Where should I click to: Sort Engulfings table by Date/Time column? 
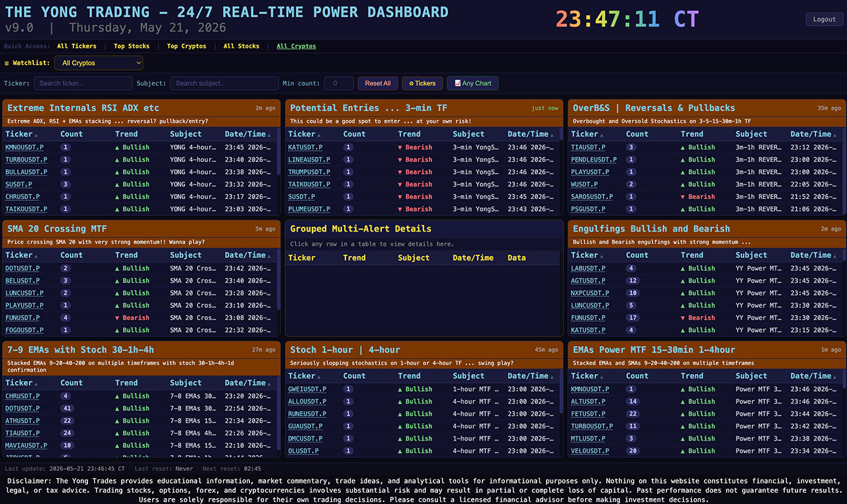813,255
